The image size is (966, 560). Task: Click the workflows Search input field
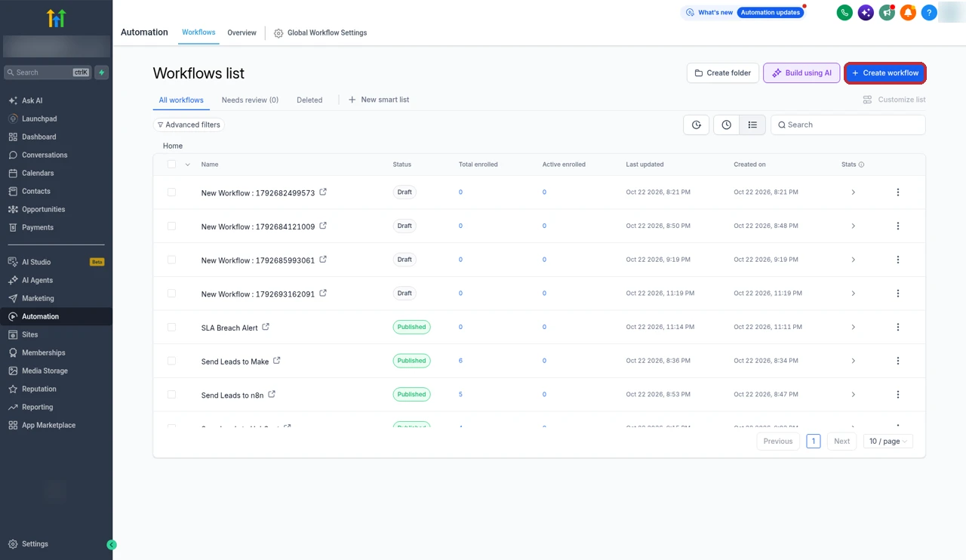848,125
